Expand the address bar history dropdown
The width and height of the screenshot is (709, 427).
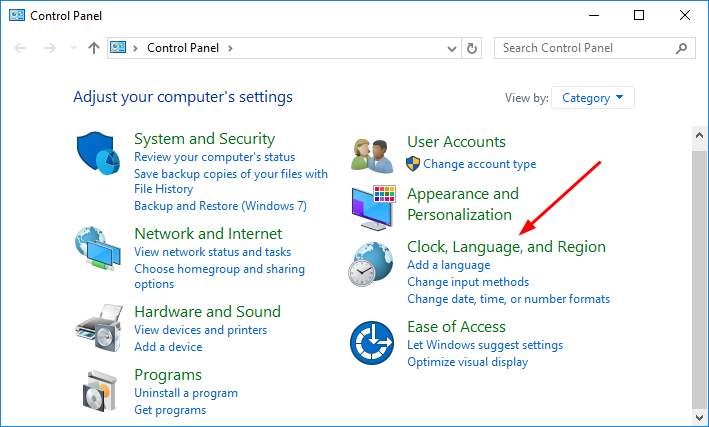pyautogui.click(x=451, y=48)
